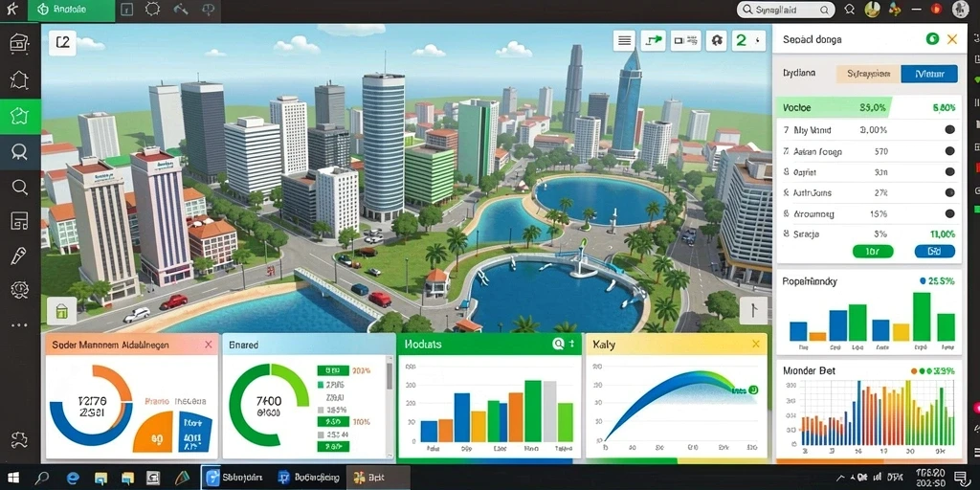Open the magnifier search icon in left sidebar
Image resolution: width=980 pixels, height=490 pixels.
tap(19, 187)
